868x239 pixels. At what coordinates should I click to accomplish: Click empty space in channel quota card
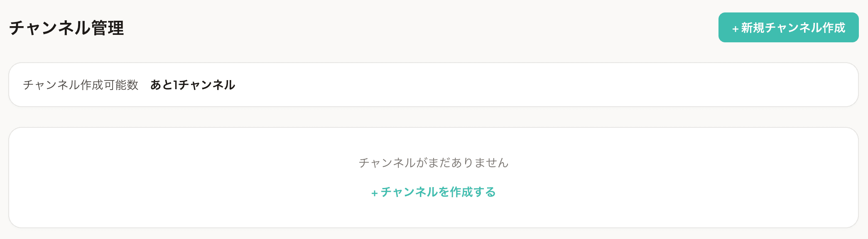pos(540,85)
